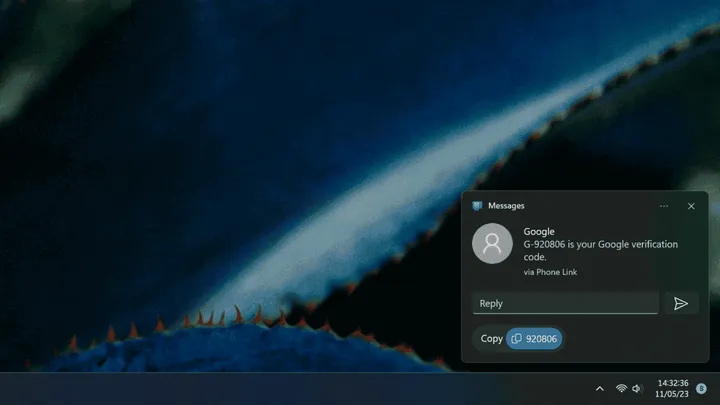Click the Phone Link Messages app icon
The height and width of the screenshot is (405, 720).
pyautogui.click(x=477, y=206)
